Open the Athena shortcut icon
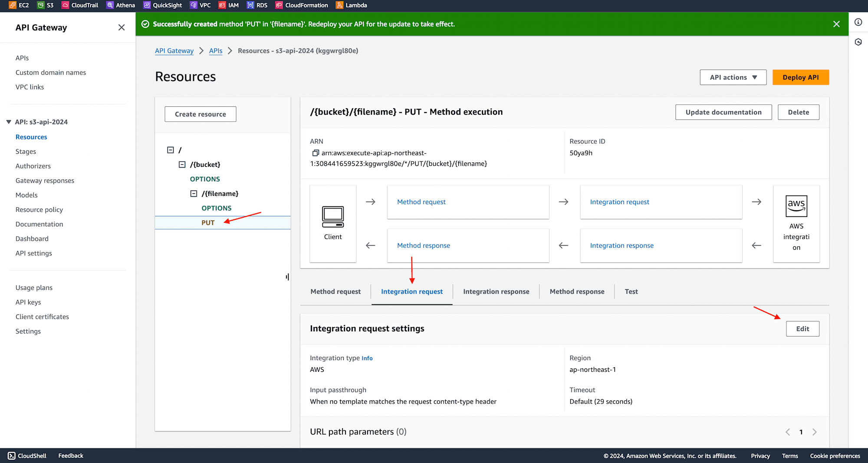Viewport: 868px width, 463px height. coord(110,5)
